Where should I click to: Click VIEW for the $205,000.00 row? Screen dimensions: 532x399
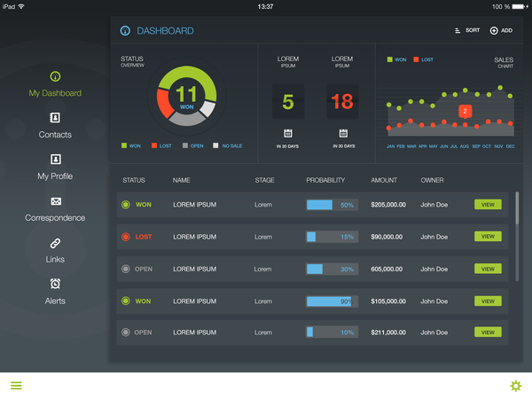coord(488,205)
